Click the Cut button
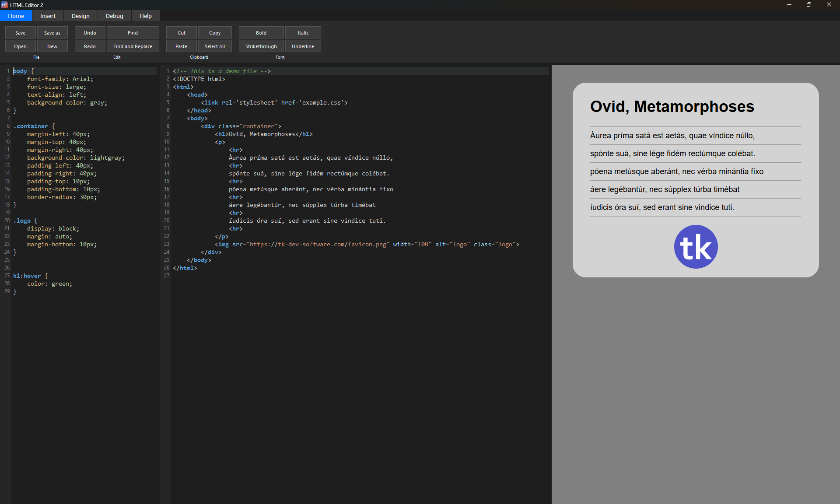Screen dimensions: 840x504 coord(181,32)
